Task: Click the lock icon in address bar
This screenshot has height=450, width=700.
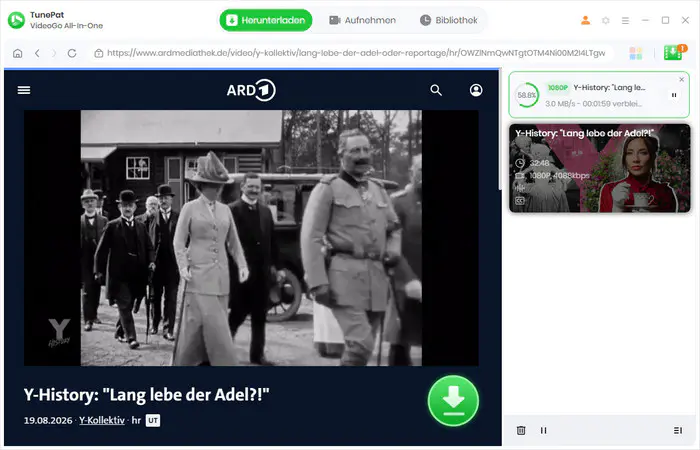Action: (99, 54)
